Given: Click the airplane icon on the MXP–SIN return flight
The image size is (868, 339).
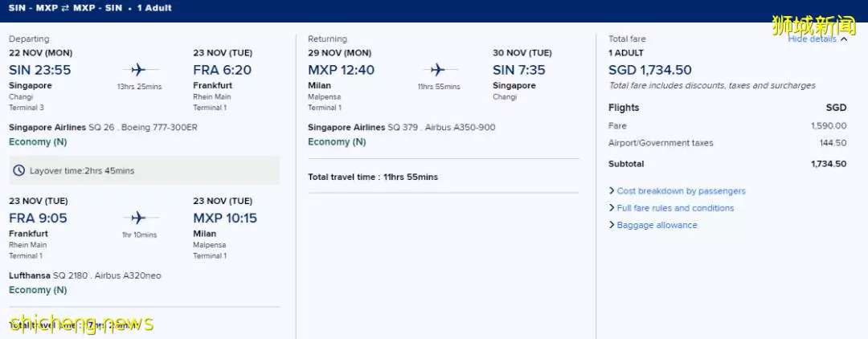Looking at the screenshot, I should [437, 70].
